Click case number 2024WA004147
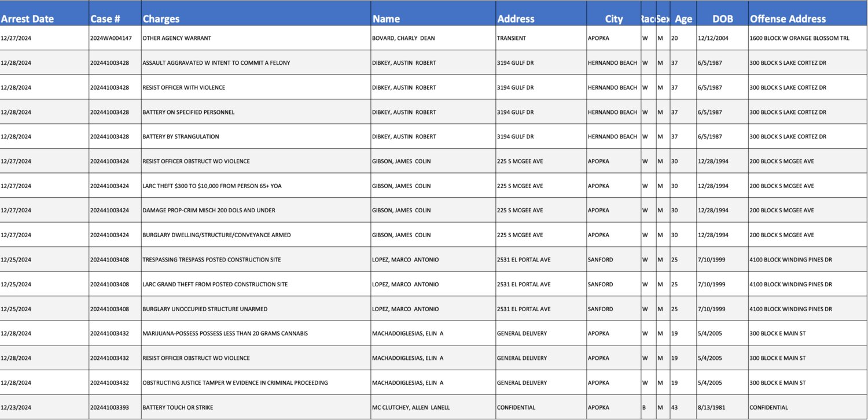 (x=115, y=38)
